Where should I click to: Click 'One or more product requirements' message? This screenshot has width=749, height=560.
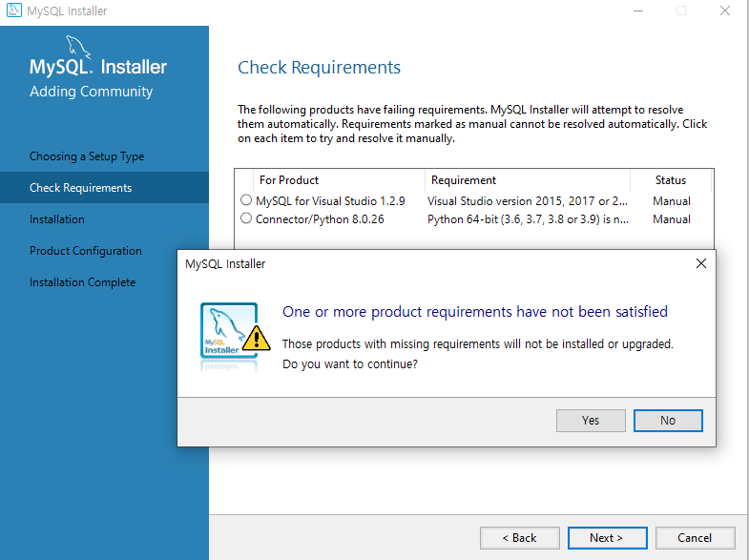click(475, 312)
